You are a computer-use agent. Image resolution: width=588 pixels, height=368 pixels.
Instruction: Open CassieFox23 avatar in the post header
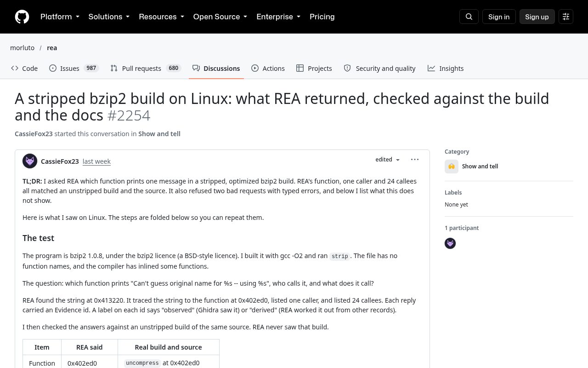[30, 161]
